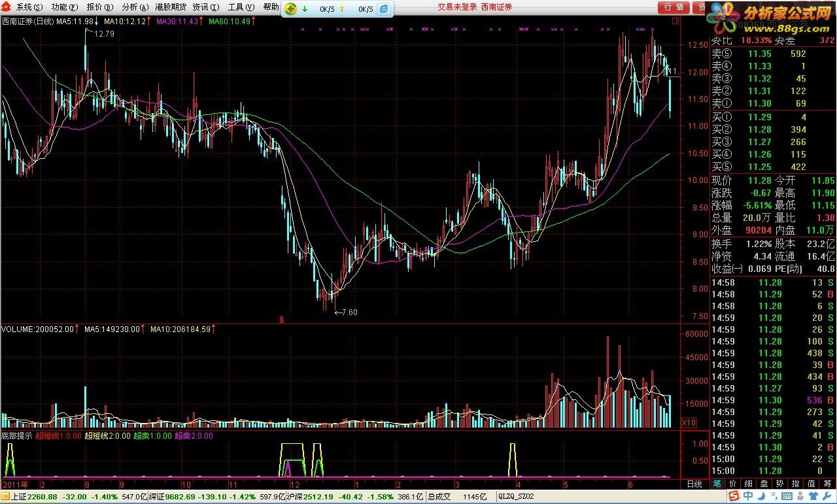837x504 pixels.
Task: Click the green download-speed arrow icon
Action: coord(304,9)
